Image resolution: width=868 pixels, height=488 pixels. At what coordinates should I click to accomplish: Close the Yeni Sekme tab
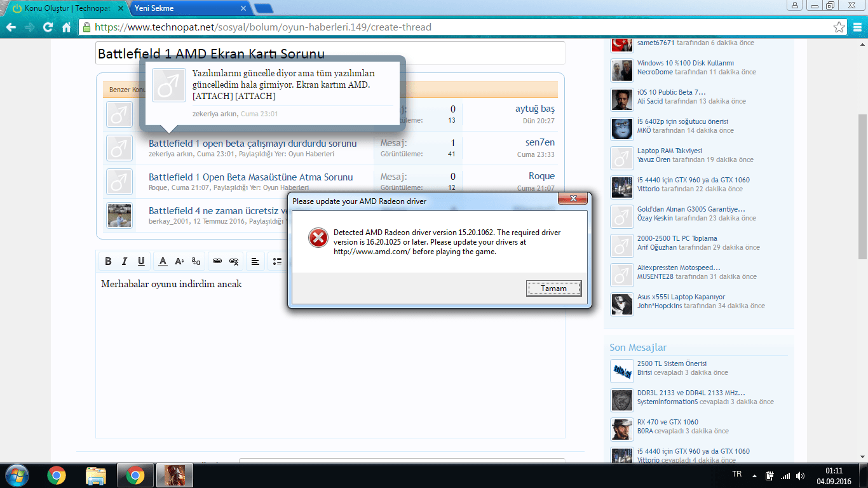point(243,8)
